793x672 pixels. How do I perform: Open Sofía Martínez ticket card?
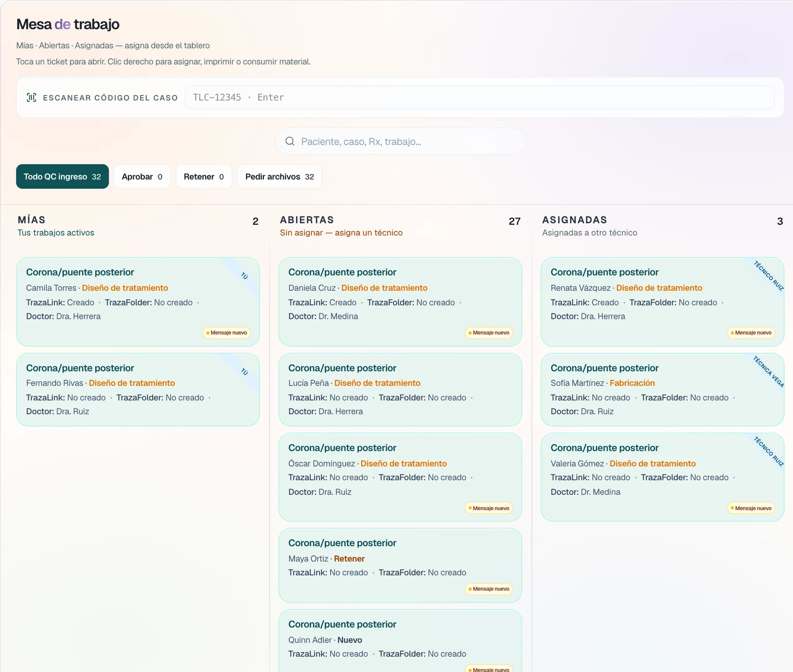662,390
